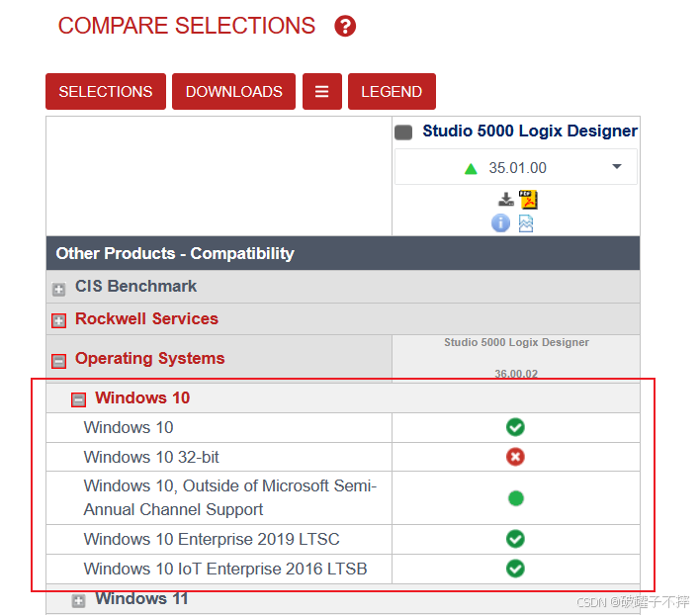
Task: Open the Compare Selections help icon
Action: [x=345, y=26]
